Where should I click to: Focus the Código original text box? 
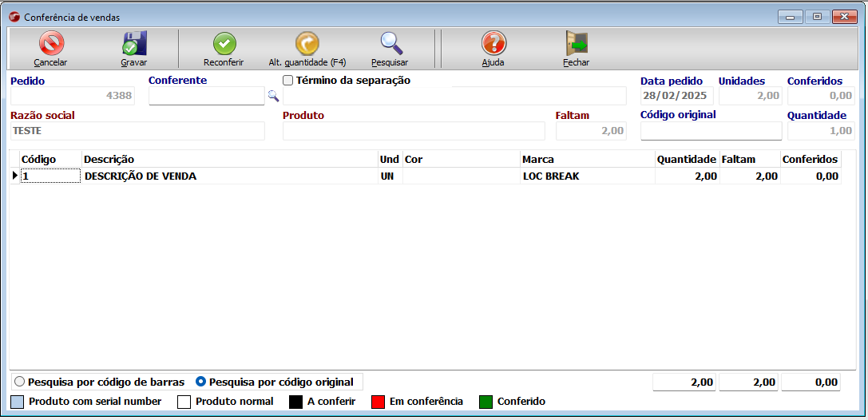pyautogui.click(x=711, y=131)
